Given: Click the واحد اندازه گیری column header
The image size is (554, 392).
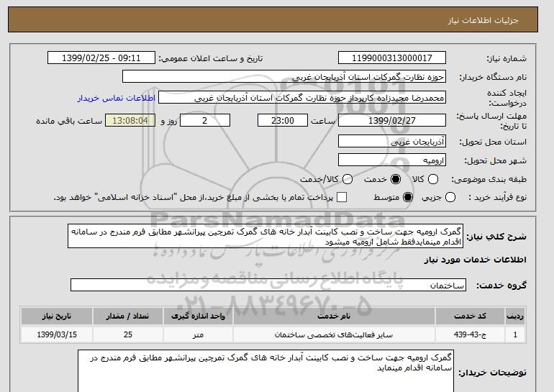Looking at the screenshot, I should 198,316.
